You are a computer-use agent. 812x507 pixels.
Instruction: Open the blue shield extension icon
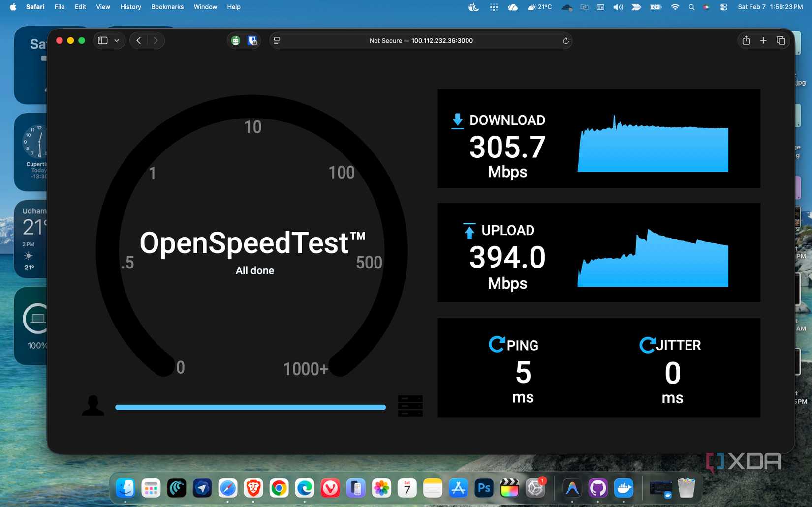click(252, 41)
